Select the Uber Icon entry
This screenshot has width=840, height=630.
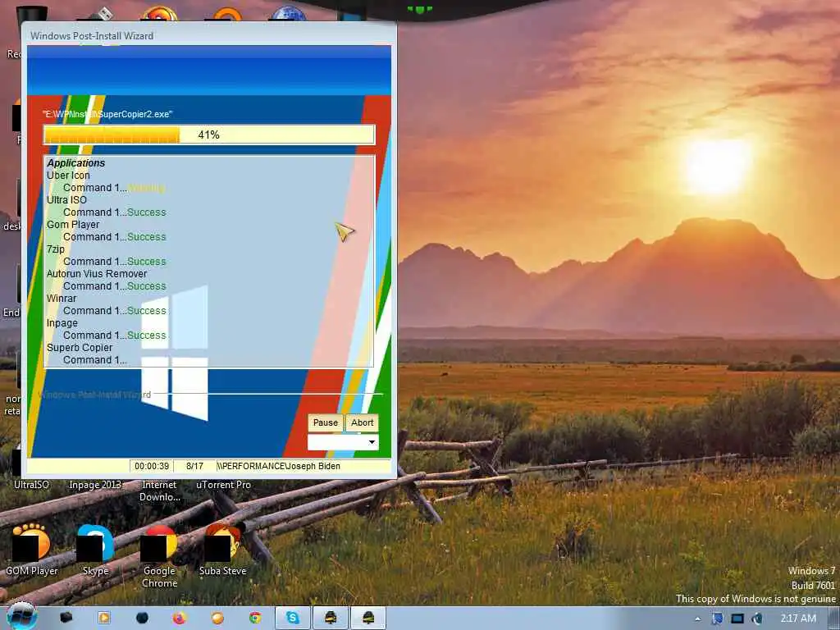tap(68, 176)
